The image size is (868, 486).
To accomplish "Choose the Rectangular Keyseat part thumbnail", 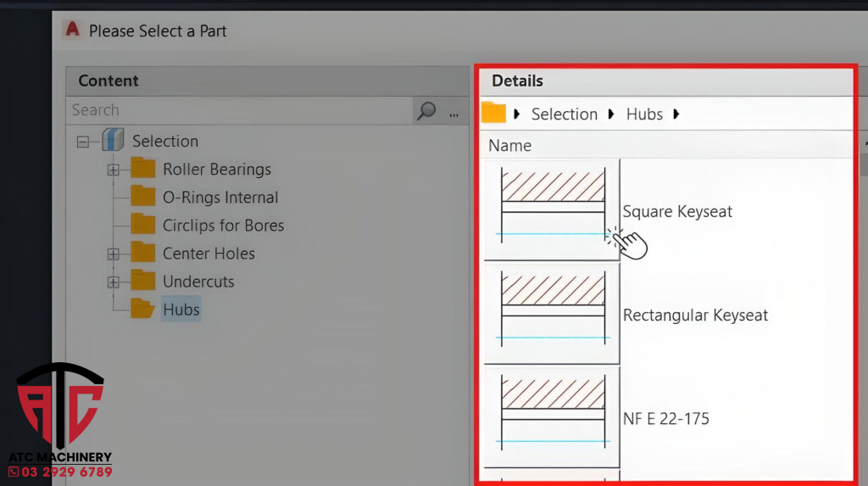I will coord(552,313).
